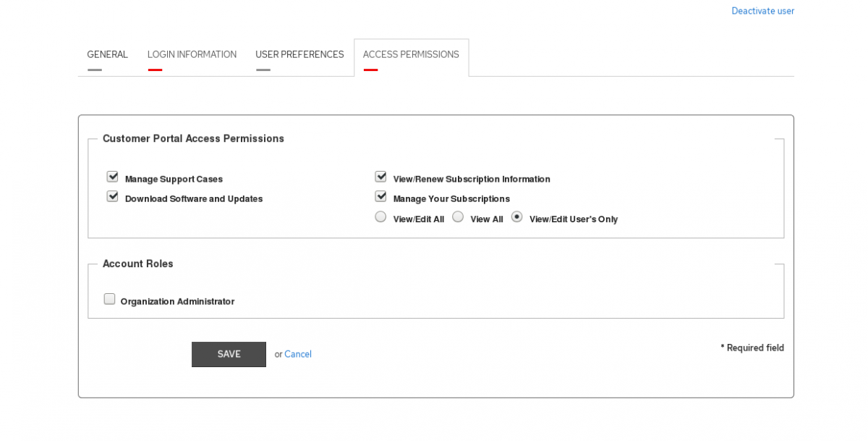Grant the Download Software and Updates permission
Image resolution: width=868 pixels, height=441 pixels.
click(x=112, y=196)
